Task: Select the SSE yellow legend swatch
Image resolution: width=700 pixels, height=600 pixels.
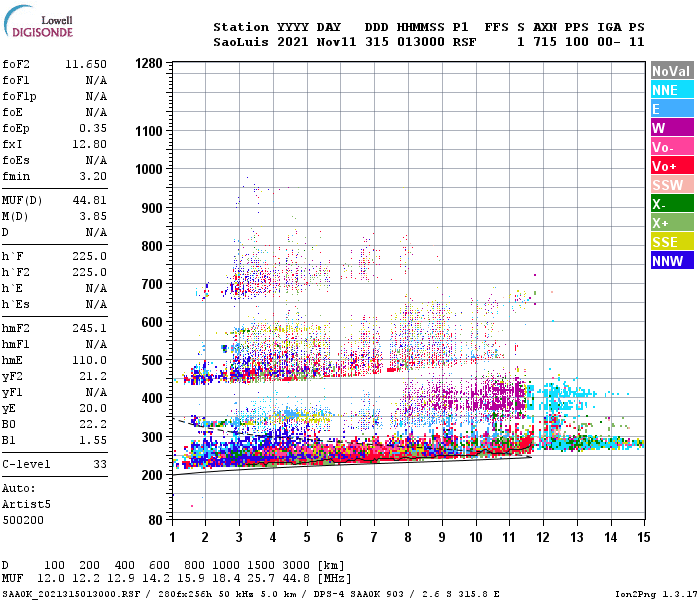Action: (672, 242)
